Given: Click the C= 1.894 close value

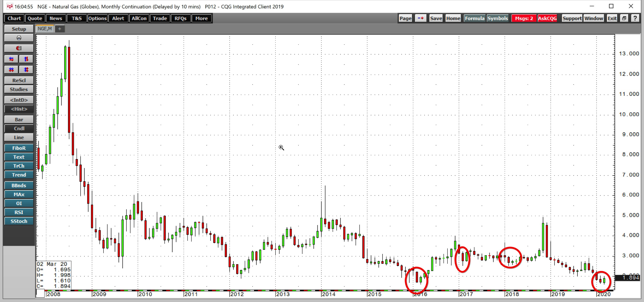Looking at the screenshot, I should (54, 286).
